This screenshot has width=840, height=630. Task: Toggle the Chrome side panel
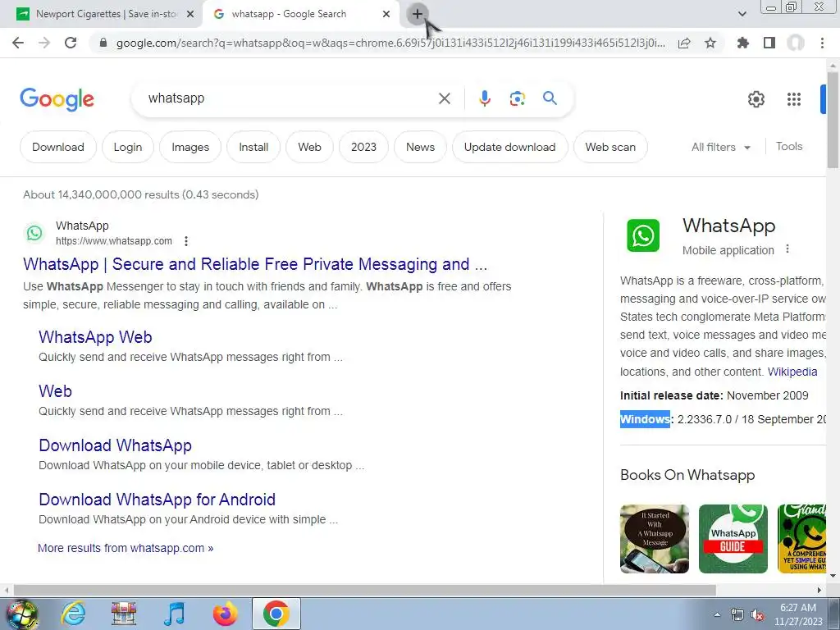click(769, 43)
